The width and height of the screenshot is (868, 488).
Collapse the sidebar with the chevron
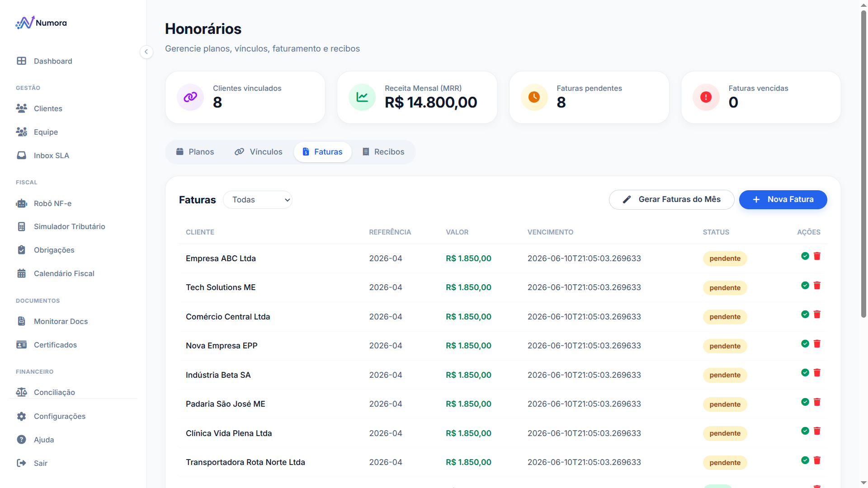(x=146, y=52)
